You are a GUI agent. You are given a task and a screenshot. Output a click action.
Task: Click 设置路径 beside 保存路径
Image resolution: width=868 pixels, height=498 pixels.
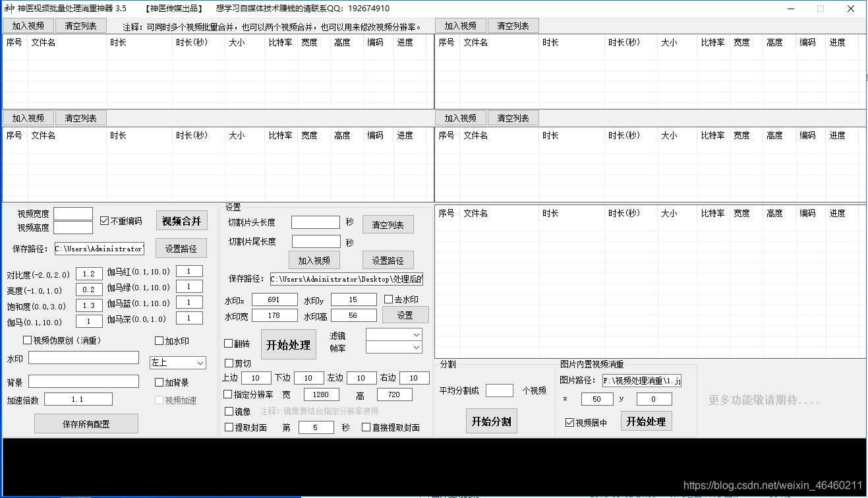click(181, 248)
